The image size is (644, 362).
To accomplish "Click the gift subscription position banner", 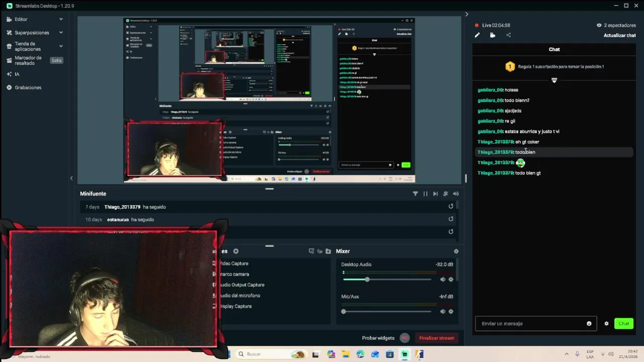I will (554, 66).
